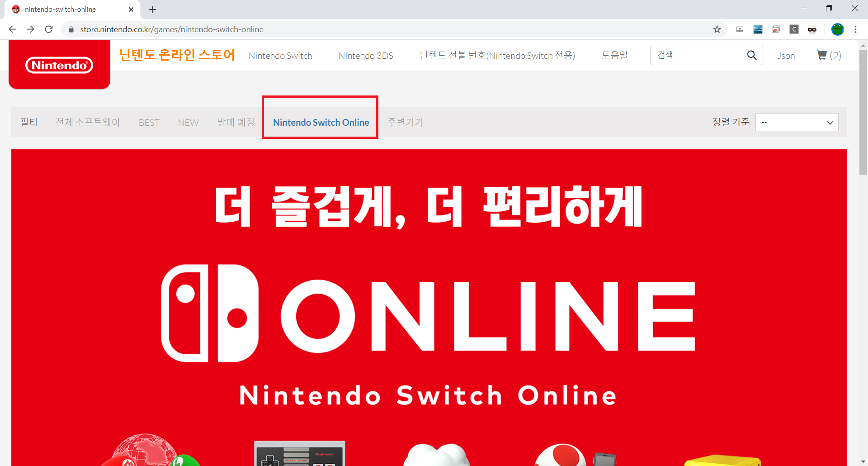Open the 발매 예정 tab

236,122
